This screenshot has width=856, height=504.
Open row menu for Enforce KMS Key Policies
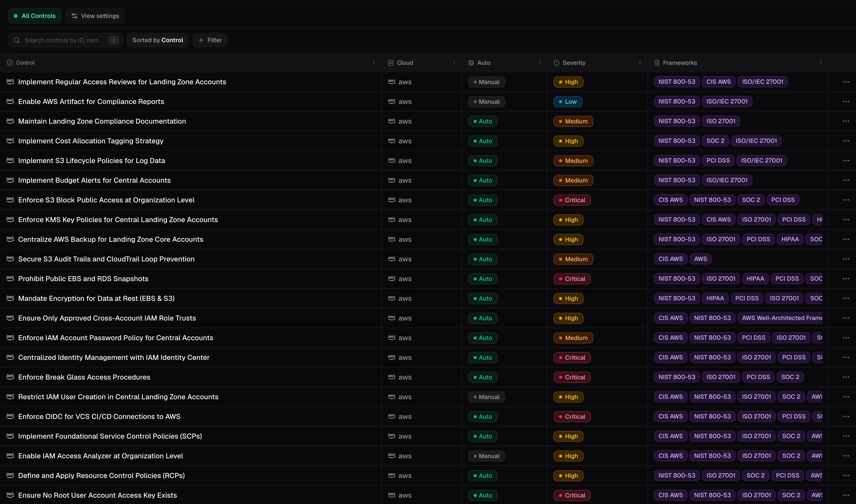coord(846,220)
